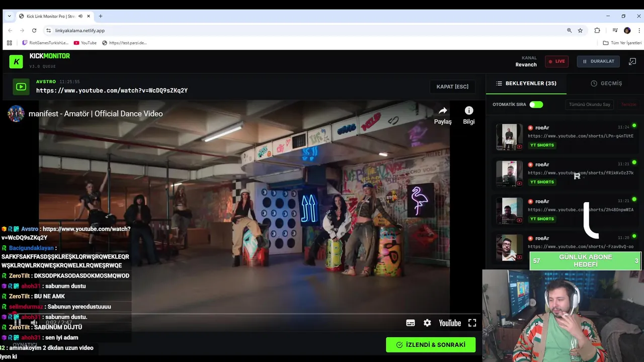Open the RiotGamesTurkishLe... bookmark
644x362 pixels.
pyautogui.click(x=45, y=43)
